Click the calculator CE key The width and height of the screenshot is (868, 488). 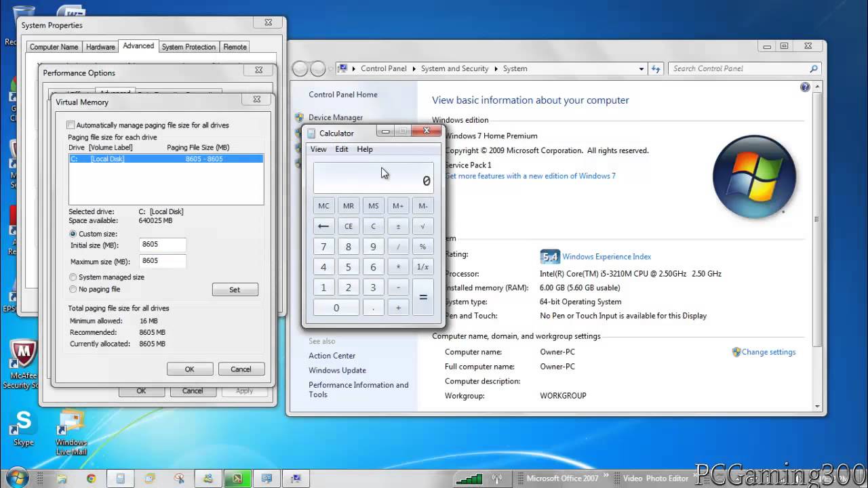click(x=349, y=226)
